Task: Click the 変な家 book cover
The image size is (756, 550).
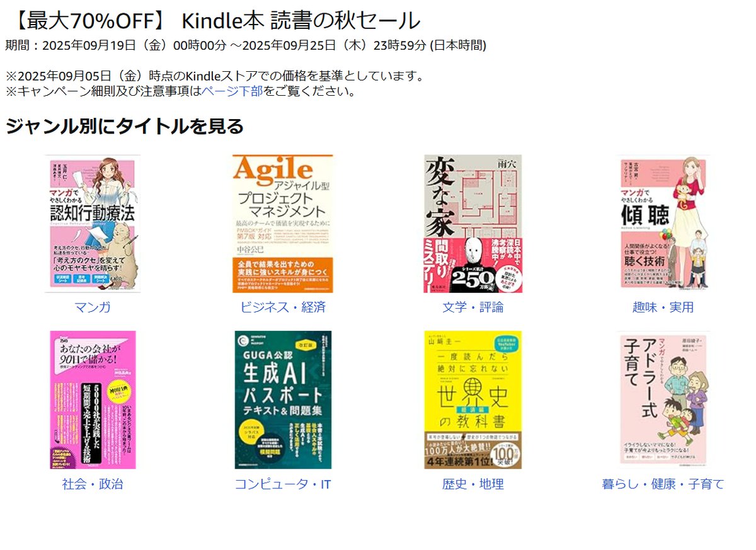Action: click(x=473, y=224)
